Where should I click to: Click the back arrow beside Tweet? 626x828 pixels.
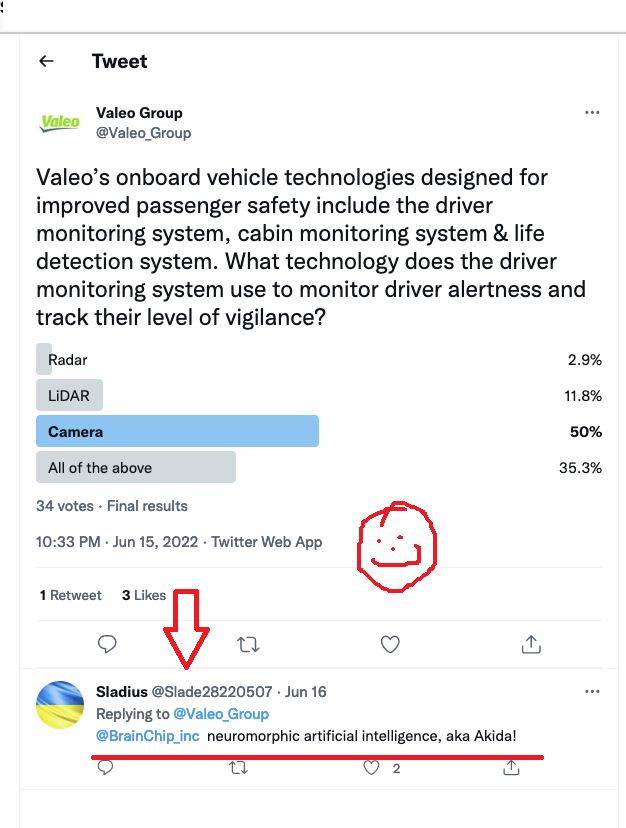click(46, 61)
